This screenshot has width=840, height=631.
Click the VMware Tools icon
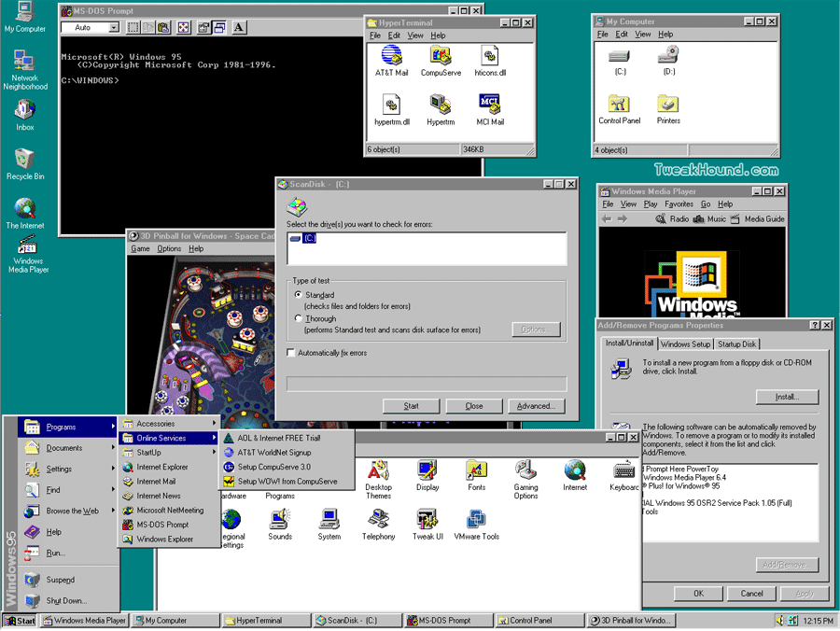click(x=476, y=520)
